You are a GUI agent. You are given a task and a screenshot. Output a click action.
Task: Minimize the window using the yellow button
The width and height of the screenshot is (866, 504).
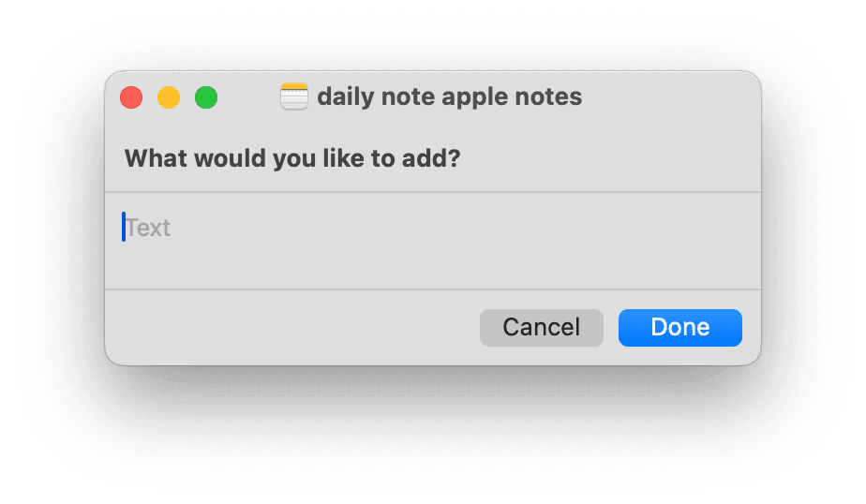(169, 97)
